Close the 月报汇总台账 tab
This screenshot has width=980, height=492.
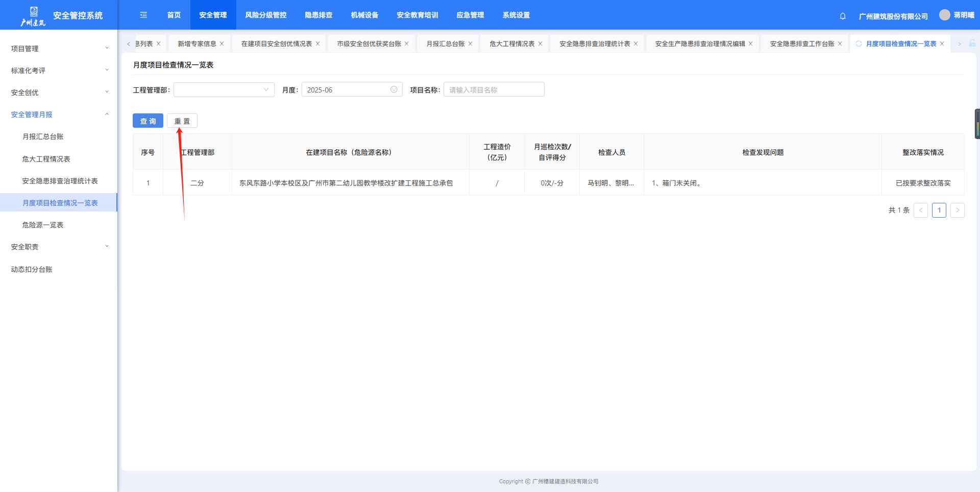click(x=471, y=44)
